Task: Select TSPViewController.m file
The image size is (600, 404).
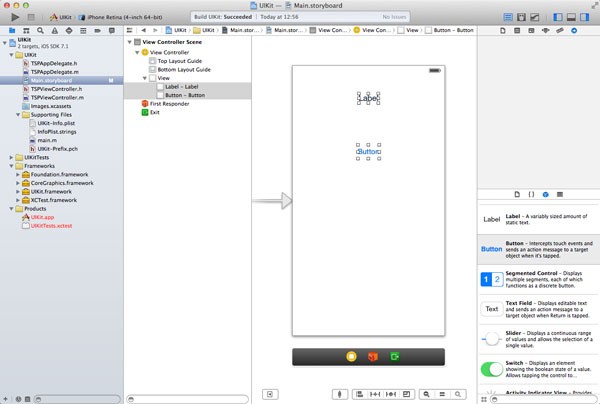Action: [57, 98]
